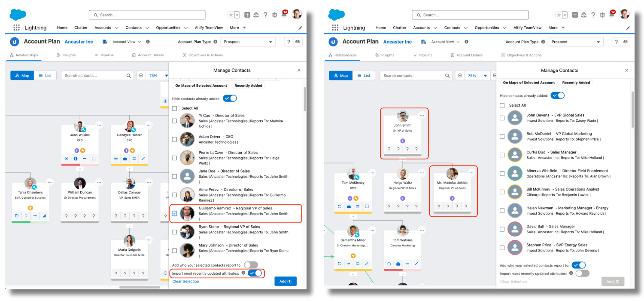Viewport: 644px width, 301px height.
Task: Tick the checkbox for Yi Cao
Action: point(175,121)
